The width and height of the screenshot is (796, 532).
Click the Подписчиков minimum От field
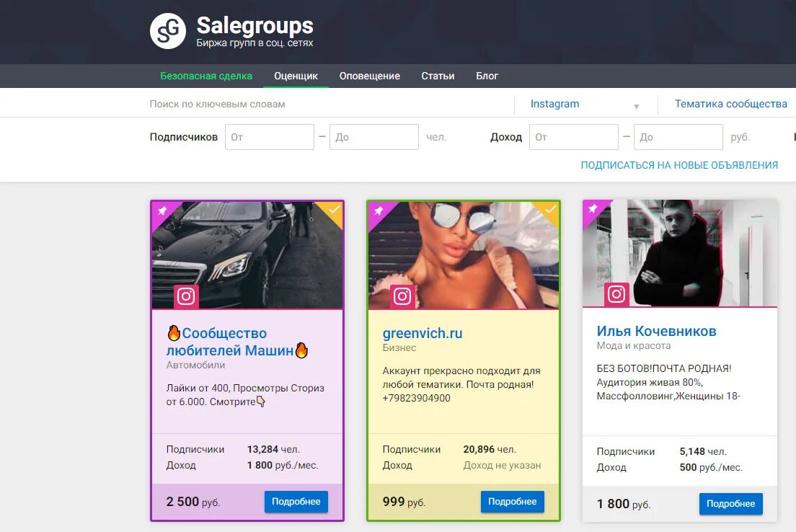pyautogui.click(x=270, y=137)
